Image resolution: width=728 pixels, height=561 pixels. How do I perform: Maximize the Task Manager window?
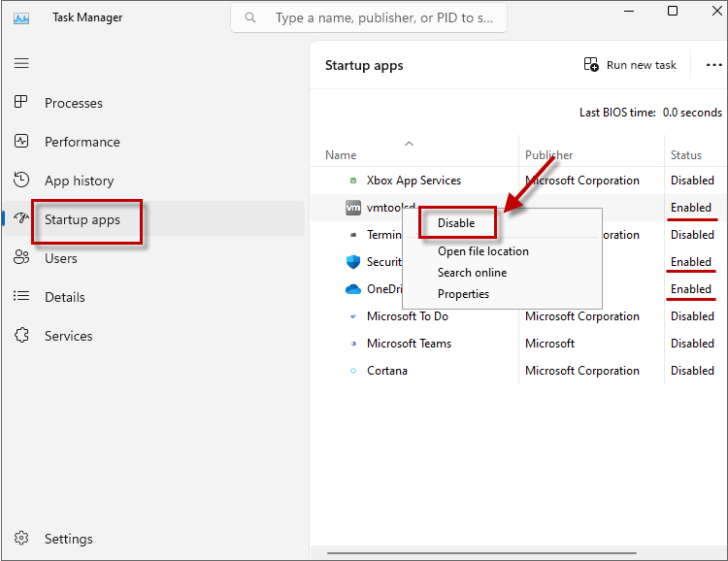pyautogui.click(x=673, y=11)
